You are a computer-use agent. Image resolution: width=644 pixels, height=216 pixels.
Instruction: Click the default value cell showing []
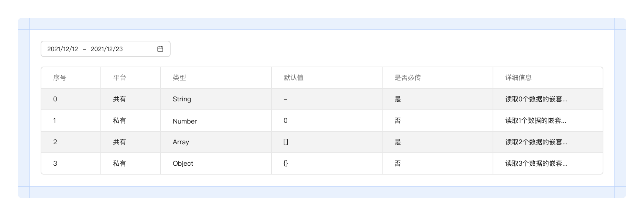click(x=286, y=142)
